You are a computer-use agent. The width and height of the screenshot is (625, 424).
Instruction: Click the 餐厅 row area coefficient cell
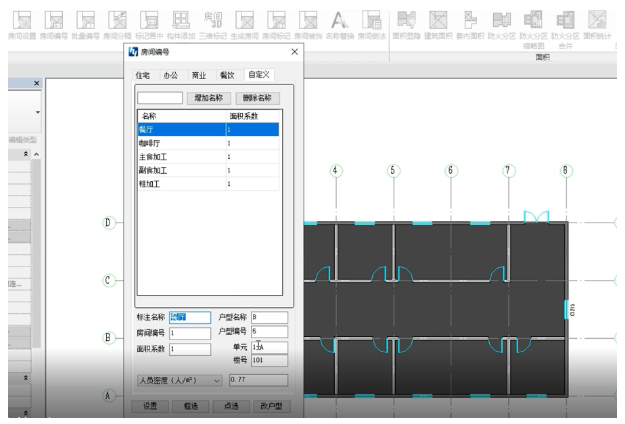click(253, 130)
